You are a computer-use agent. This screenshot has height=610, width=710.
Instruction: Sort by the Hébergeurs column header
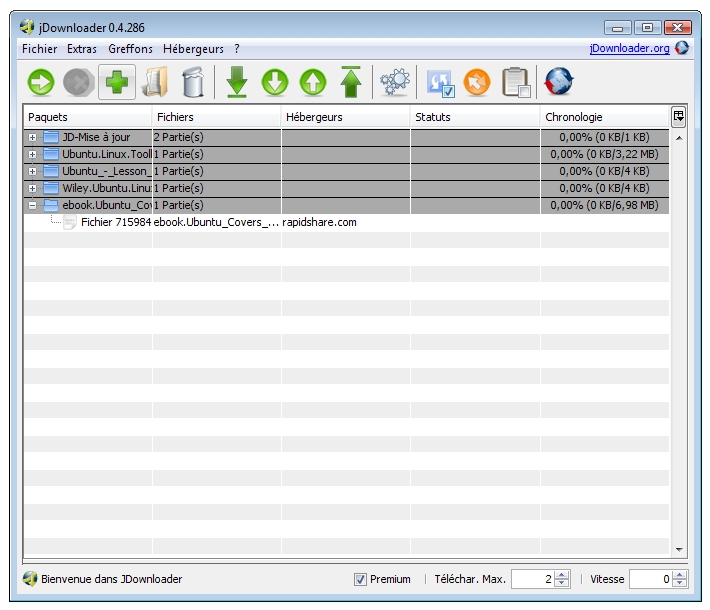[345, 117]
